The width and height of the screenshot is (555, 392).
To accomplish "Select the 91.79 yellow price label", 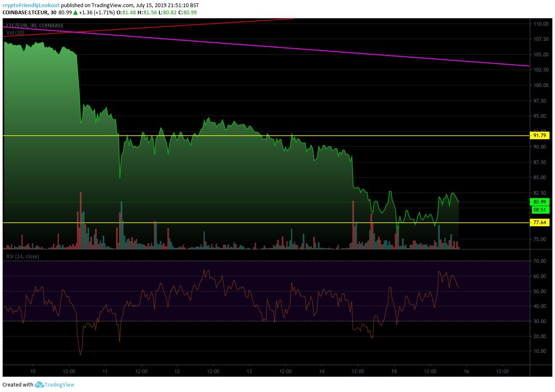I will [539, 135].
